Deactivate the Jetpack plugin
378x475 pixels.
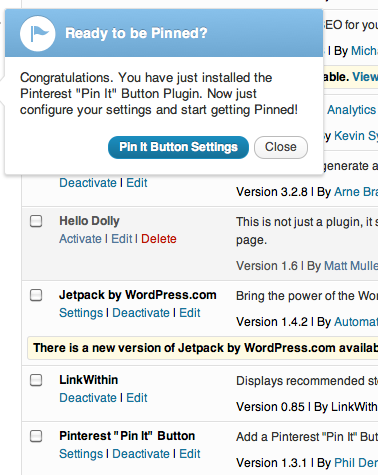tap(141, 313)
